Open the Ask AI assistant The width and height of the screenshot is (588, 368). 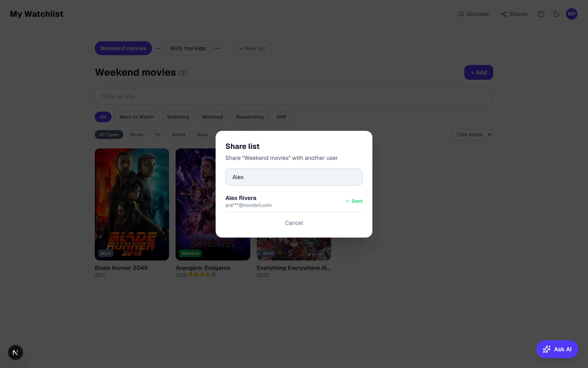557,349
